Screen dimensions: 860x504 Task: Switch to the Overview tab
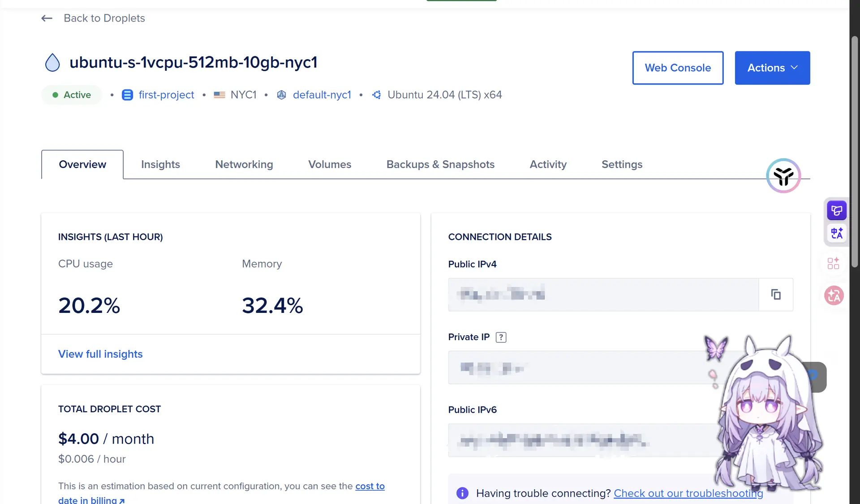(x=82, y=165)
